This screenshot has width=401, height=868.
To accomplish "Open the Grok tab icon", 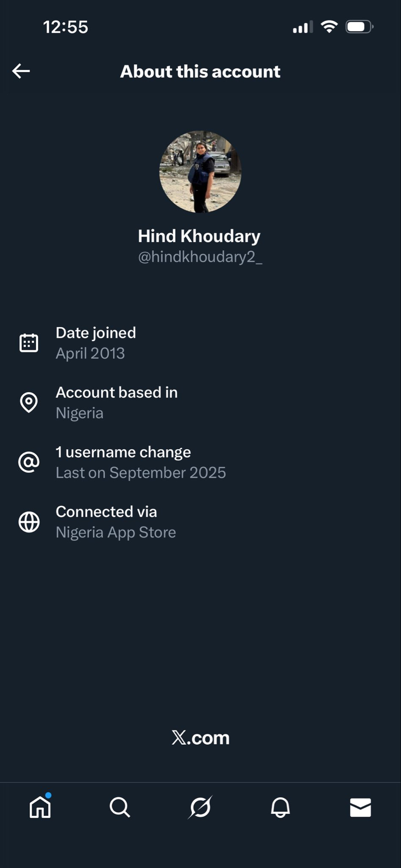I will 200,807.
